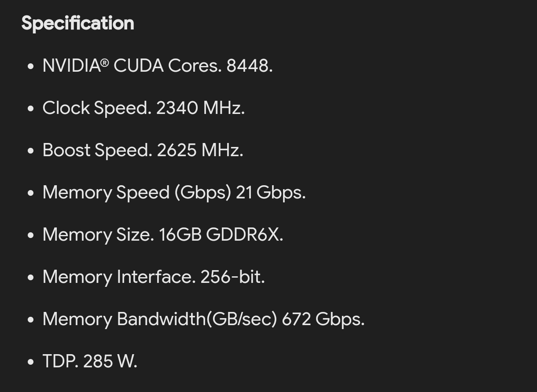Click the TDP label
537x392 pixels.
click(59, 362)
